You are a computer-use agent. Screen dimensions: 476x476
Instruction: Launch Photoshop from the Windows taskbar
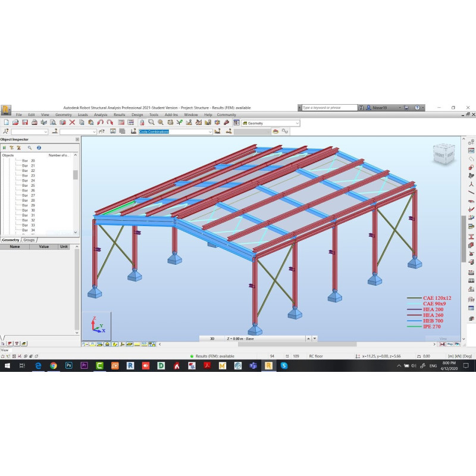click(x=69, y=365)
